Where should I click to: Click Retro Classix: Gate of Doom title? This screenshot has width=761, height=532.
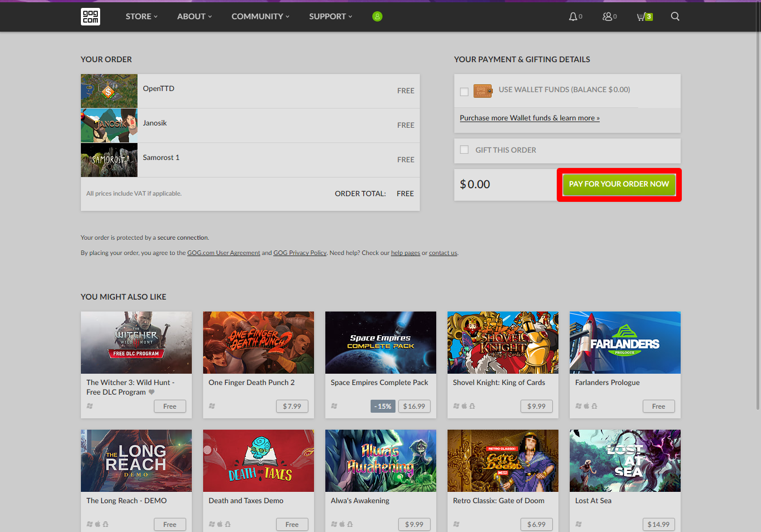(498, 500)
